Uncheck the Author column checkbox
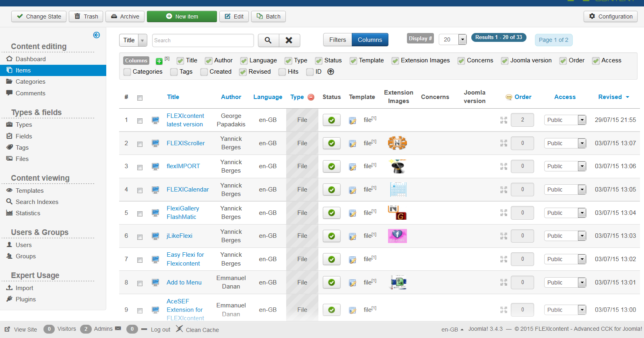 click(208, 61)
